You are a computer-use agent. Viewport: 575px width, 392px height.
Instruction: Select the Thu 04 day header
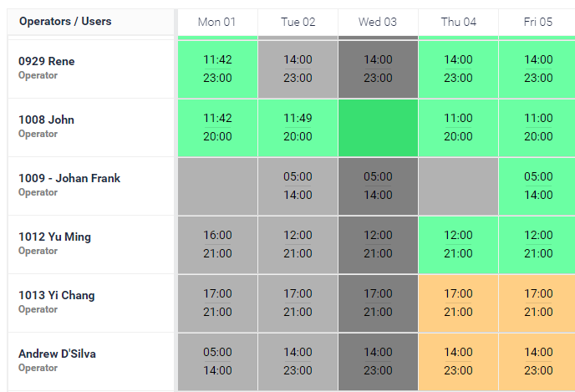(458, 22)
